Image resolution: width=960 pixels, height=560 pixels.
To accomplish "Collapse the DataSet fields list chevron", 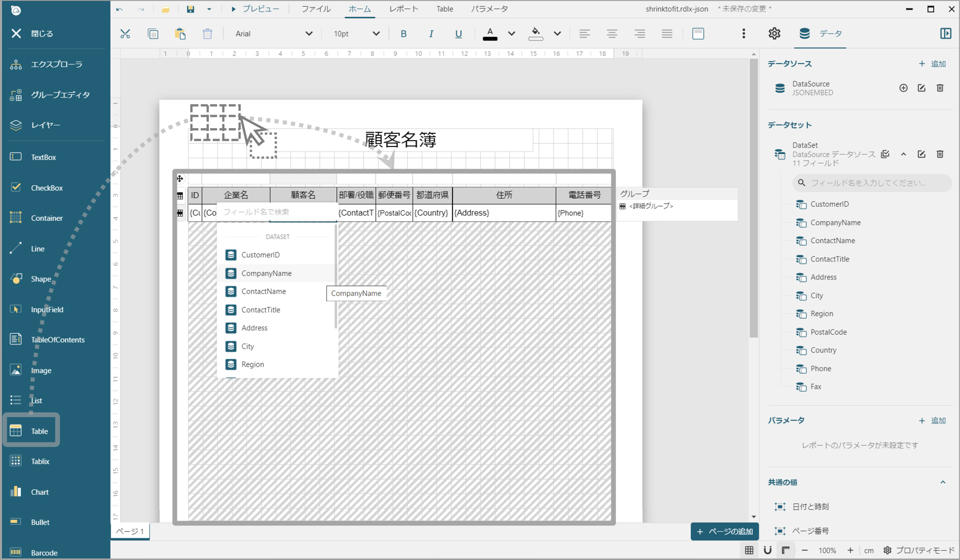I will (903, 154).
